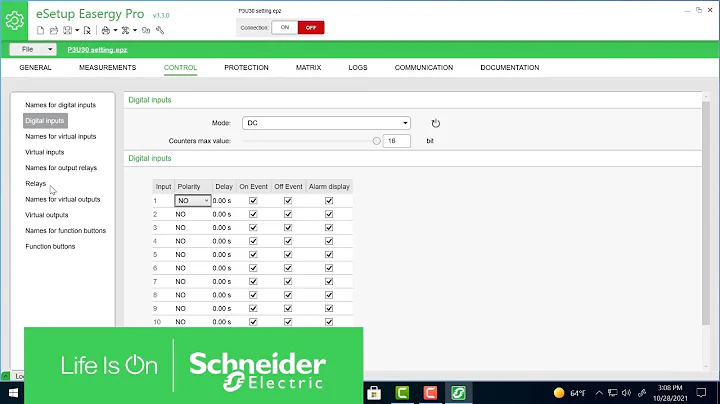Save the current setting file

point(68,30)
